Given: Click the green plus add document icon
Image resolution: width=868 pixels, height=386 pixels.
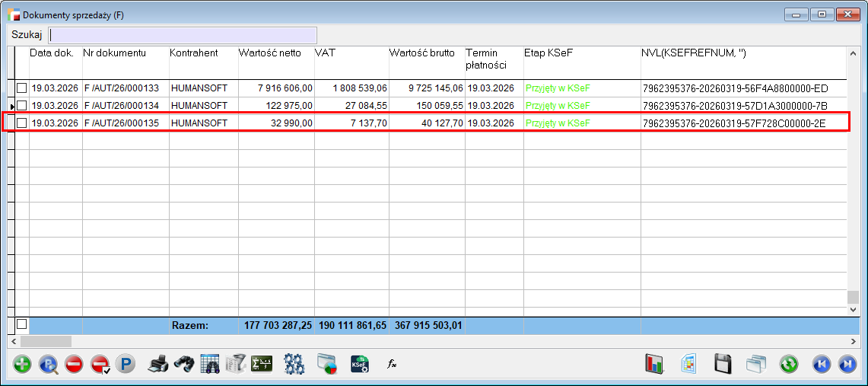Looking at the screenshot, I should click(x=23, y=364).
